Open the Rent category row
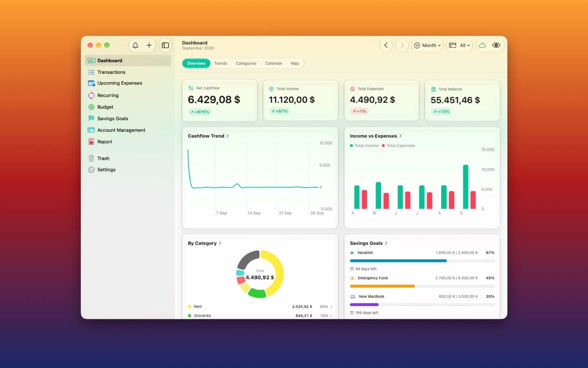Viewport: 588px width, 368px height. click(x=260, y=307)
